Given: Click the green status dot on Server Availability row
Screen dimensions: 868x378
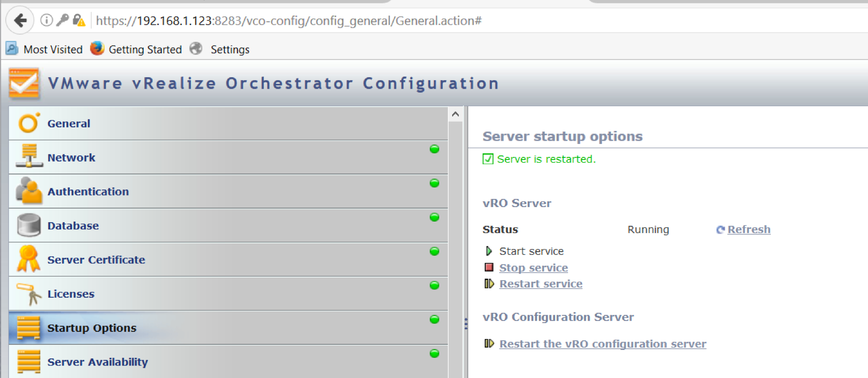Looking at the screenshot, I should [x=435, y=354].
